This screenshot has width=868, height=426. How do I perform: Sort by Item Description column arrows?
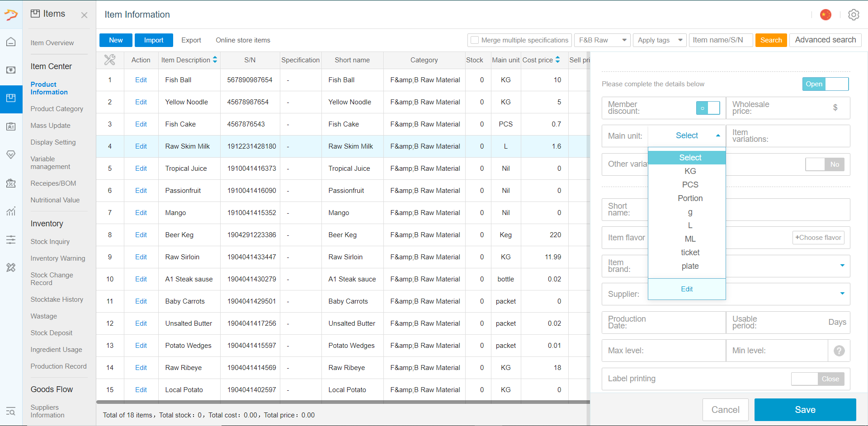coord(215,60)
